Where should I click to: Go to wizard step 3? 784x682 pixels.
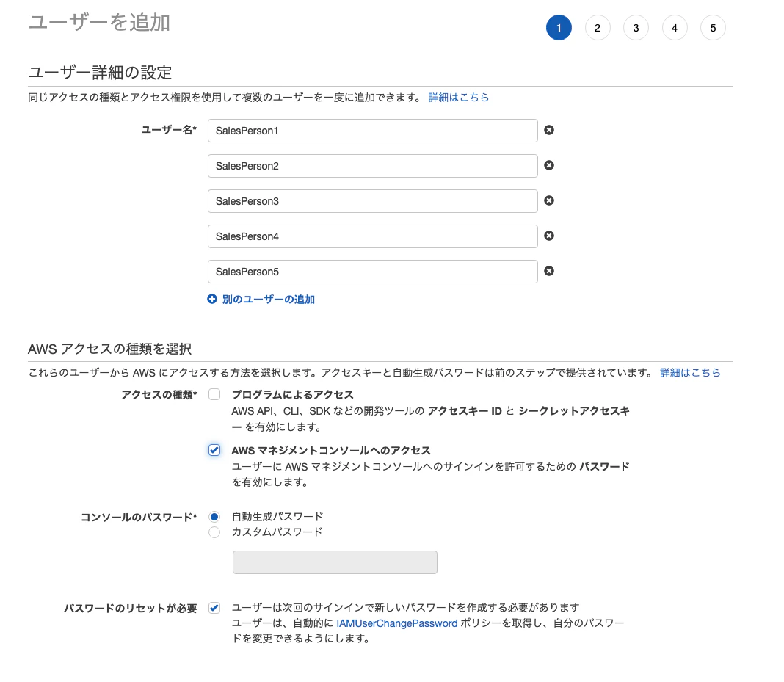pos(636,28)
